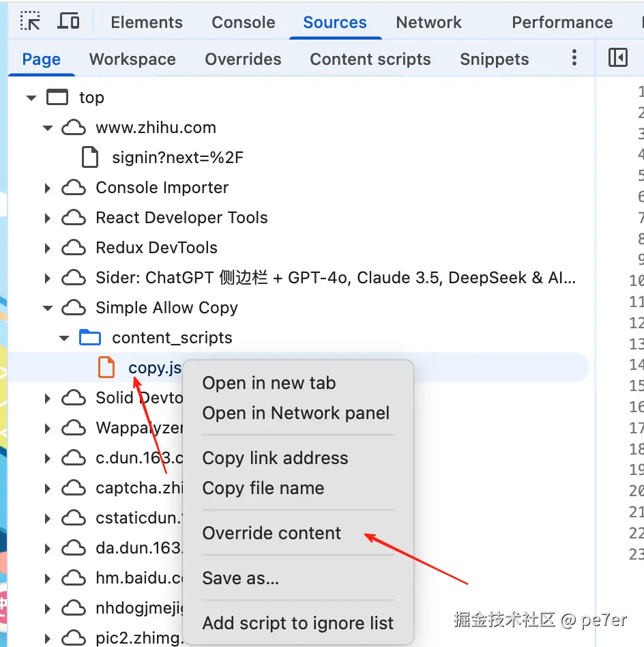
Task: Switch to the Workspace subtab
Action: tap(132, 59)
